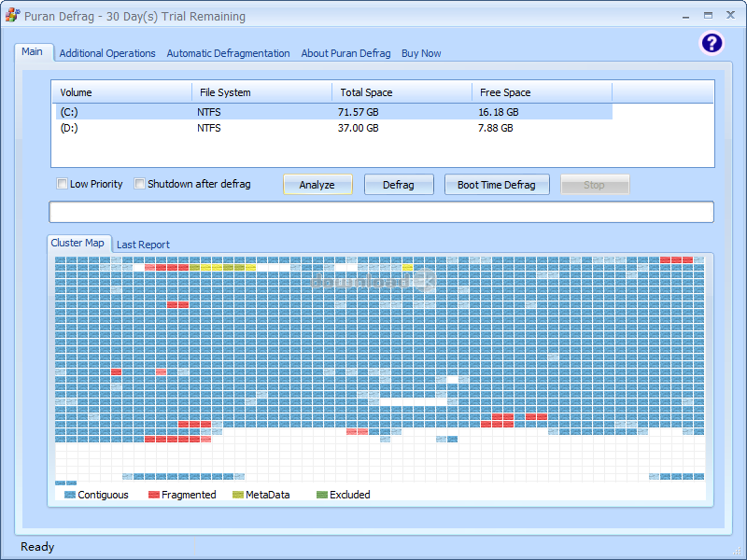Show the Last Report tab
Screen dimensions: 747x560
pos(143,245)
